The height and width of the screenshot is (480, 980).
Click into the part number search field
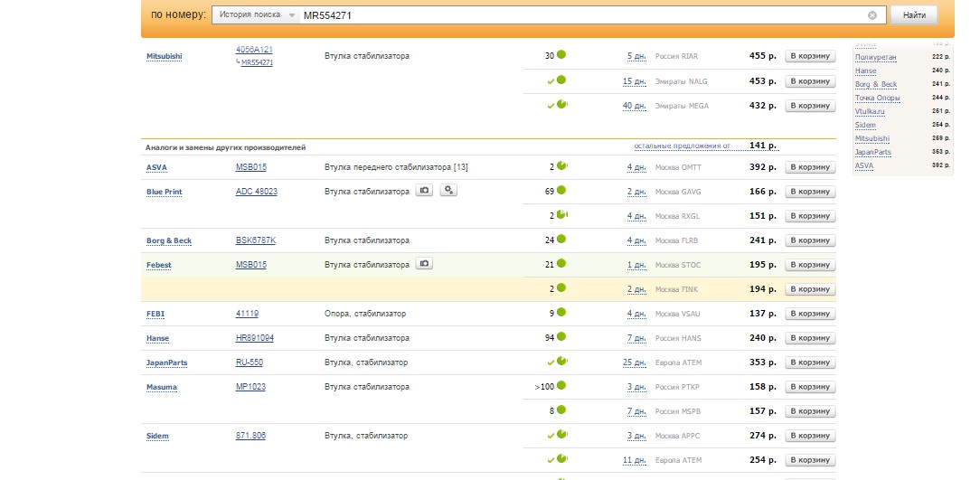tap(579, 15)
